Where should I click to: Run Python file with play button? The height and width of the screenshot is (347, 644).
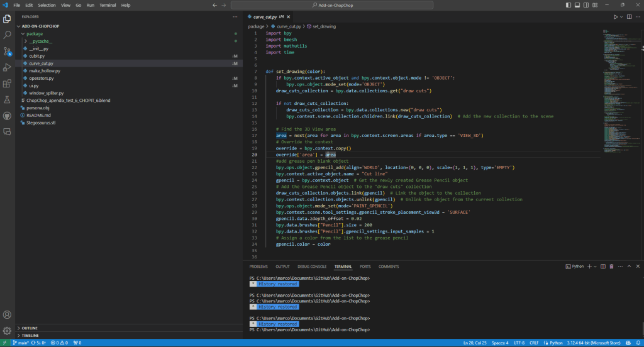click(616, 17)
